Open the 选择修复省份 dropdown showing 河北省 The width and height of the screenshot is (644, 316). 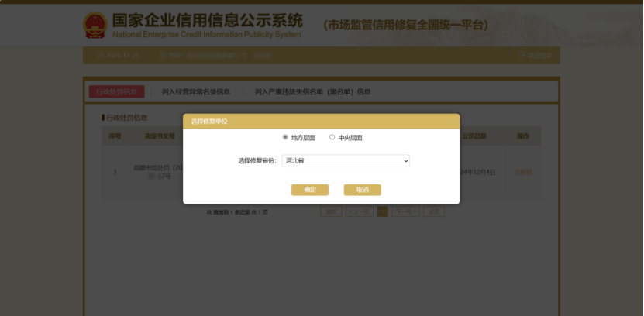point(346,161)
